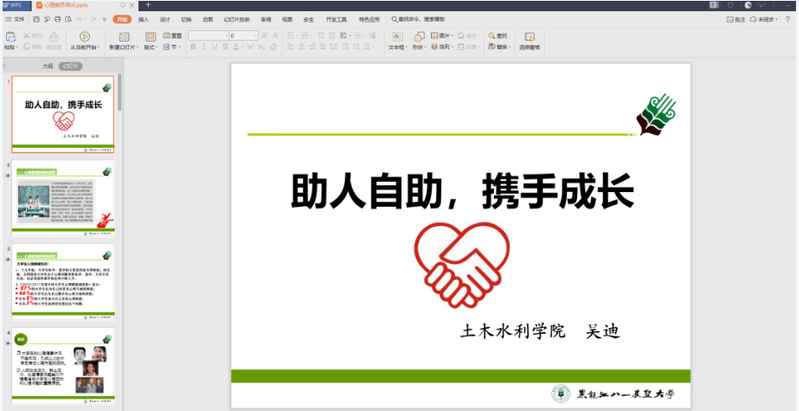Switch panel to 大纲 outline view
This screenshot has width=799, height=411.
click(46, 65)
